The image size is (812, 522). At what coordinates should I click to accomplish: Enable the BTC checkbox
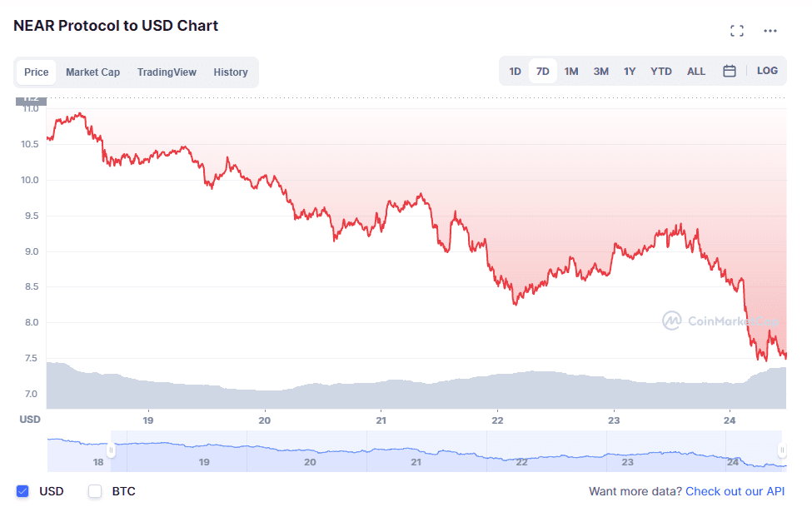coord(95,491)
